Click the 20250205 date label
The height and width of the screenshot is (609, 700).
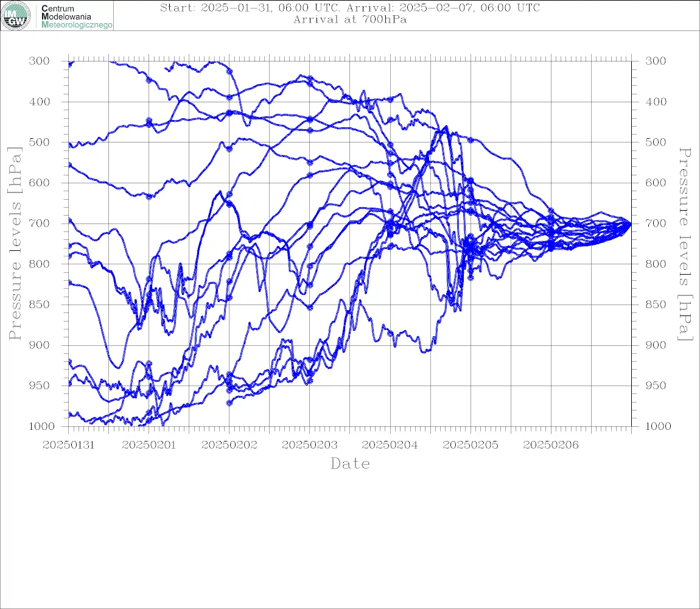pos(471,445)
